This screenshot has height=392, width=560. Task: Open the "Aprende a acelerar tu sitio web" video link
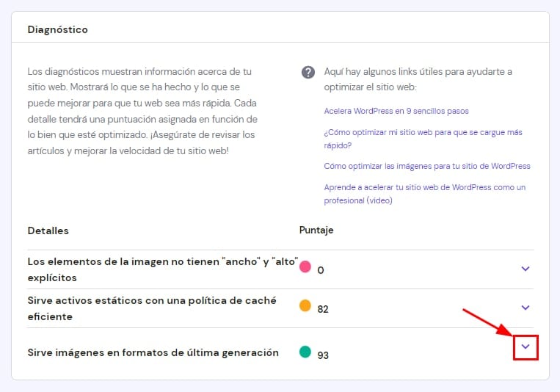click(x=425, y=194)
